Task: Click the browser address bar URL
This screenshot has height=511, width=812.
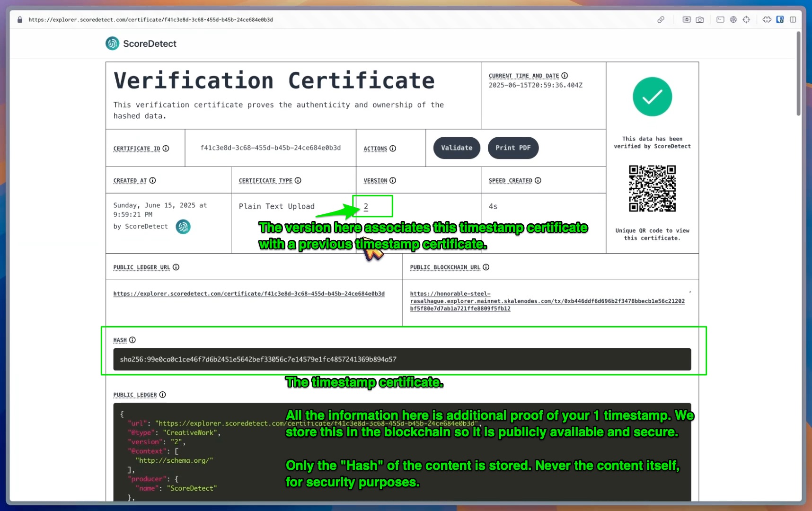Action: pyautogui.click(x=150, y=20)
